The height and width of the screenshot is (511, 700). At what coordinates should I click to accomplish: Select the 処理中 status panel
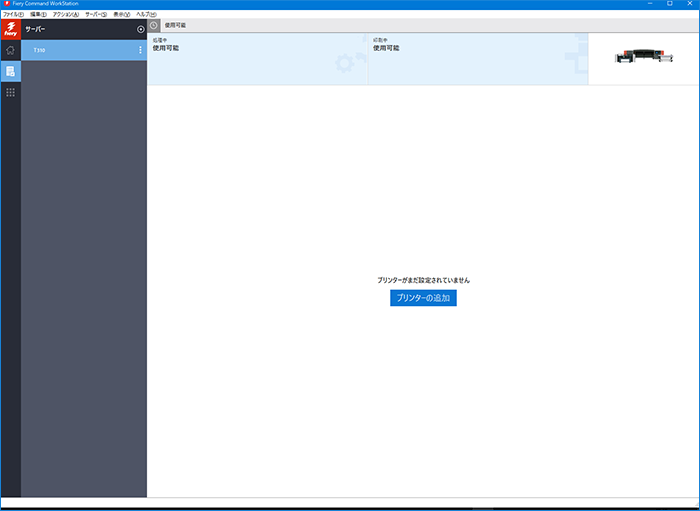point(258,59)
